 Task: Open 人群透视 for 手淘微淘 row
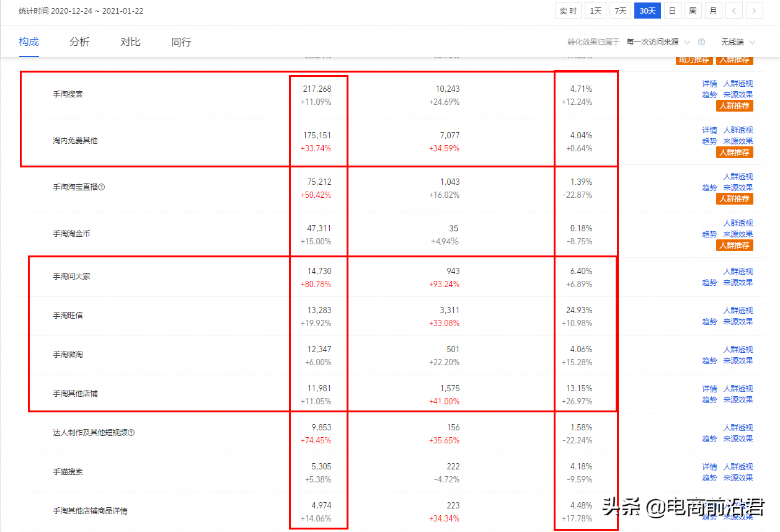pos(738,350)
